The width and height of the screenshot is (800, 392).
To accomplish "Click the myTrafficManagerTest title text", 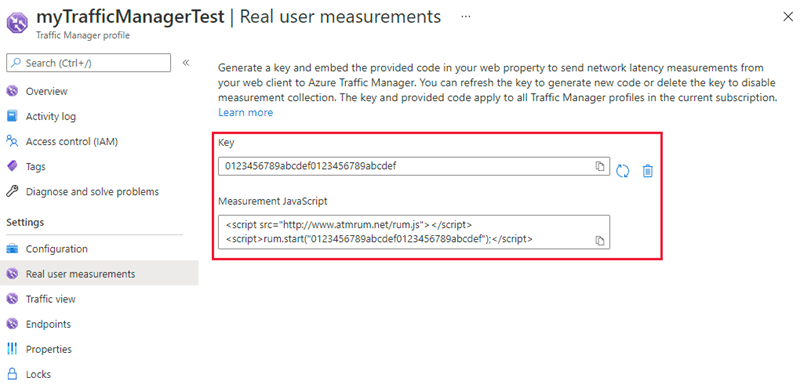I will 130,17.
